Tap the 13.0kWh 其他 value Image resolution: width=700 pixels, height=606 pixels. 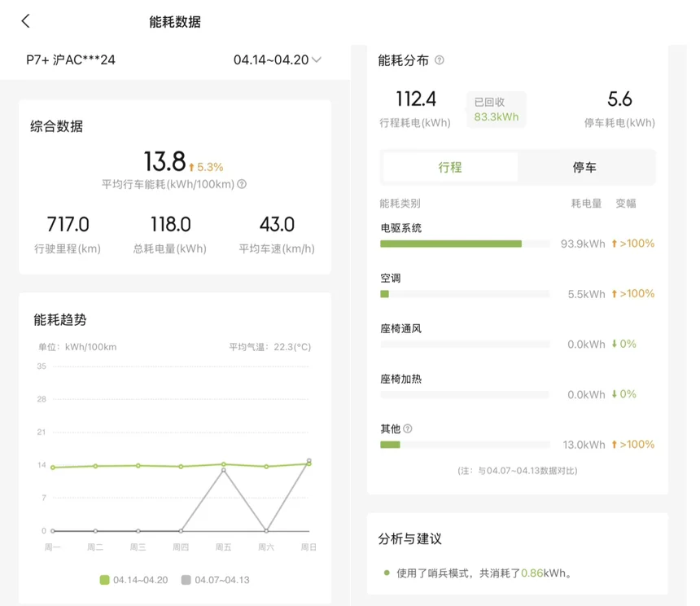[x=584, y=445]
